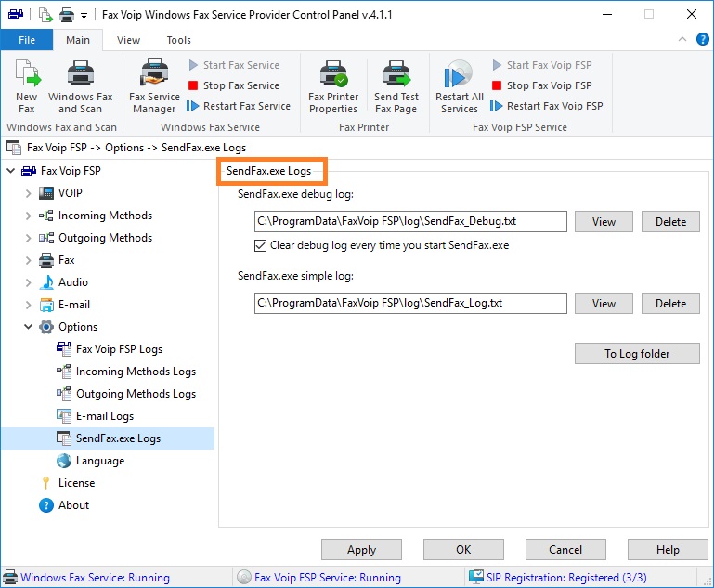Click Restart All Services
This screenshot has height=588, width=714.
pyautogui.click(x=459, y=86)
